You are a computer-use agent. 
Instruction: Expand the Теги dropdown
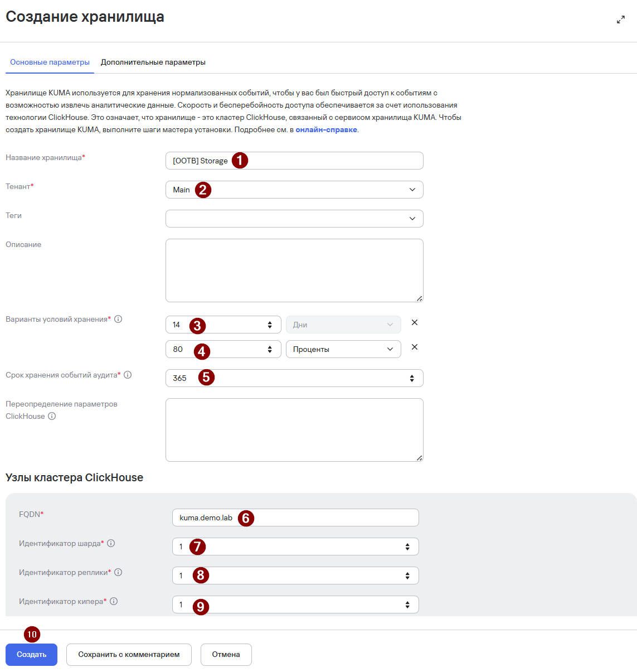(294, 219)
